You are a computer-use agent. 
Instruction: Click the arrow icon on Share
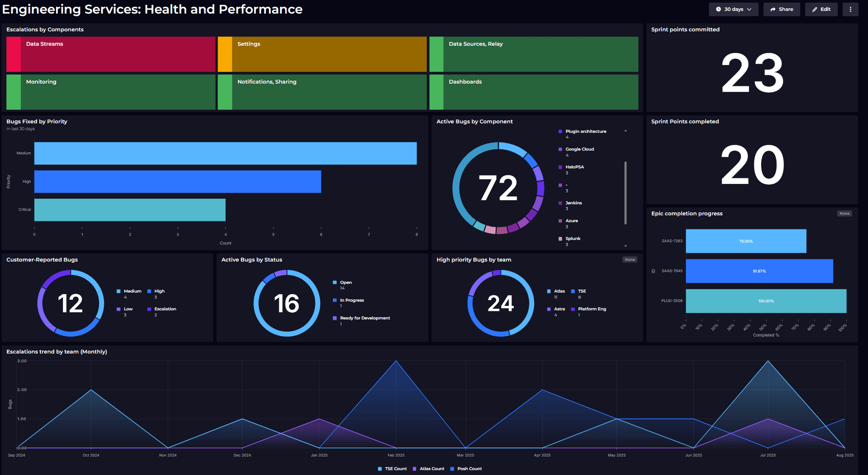(x=773, y=9)
